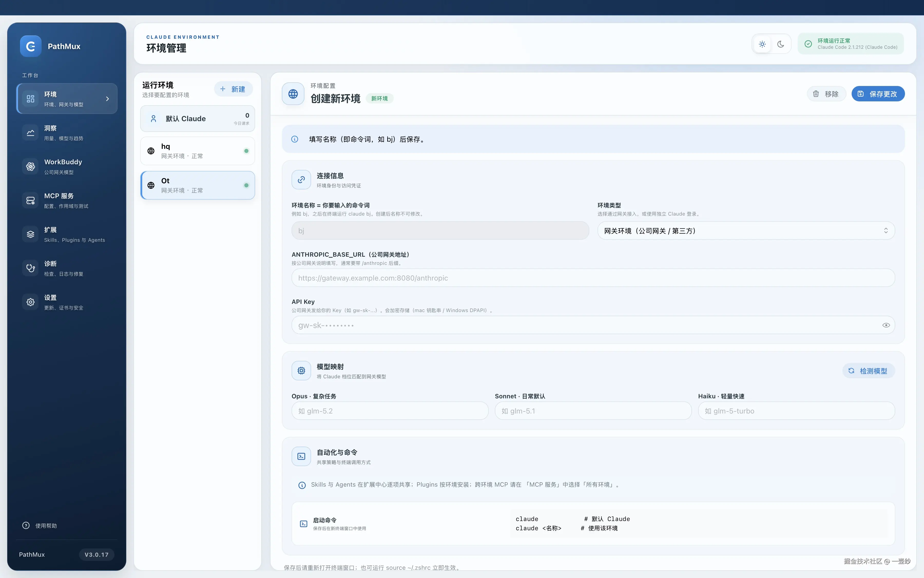Image resolution: width=924 pixels, height=578 pixels.
Task: Click the 新环境 tag badge
Action: [380, 99]
